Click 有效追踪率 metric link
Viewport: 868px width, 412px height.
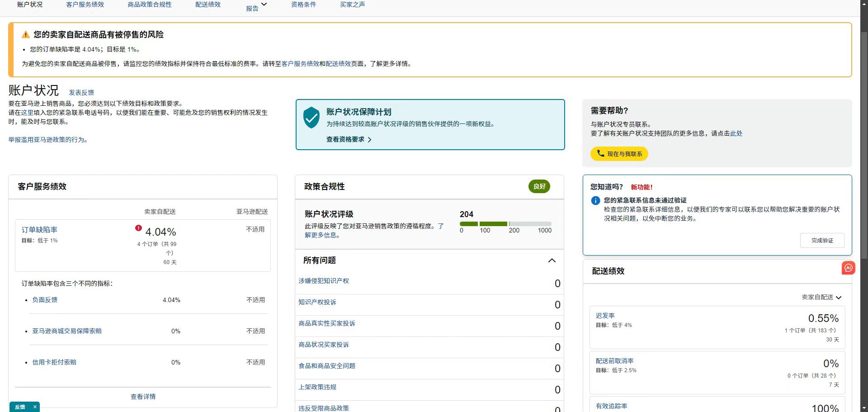pos(611,406)
